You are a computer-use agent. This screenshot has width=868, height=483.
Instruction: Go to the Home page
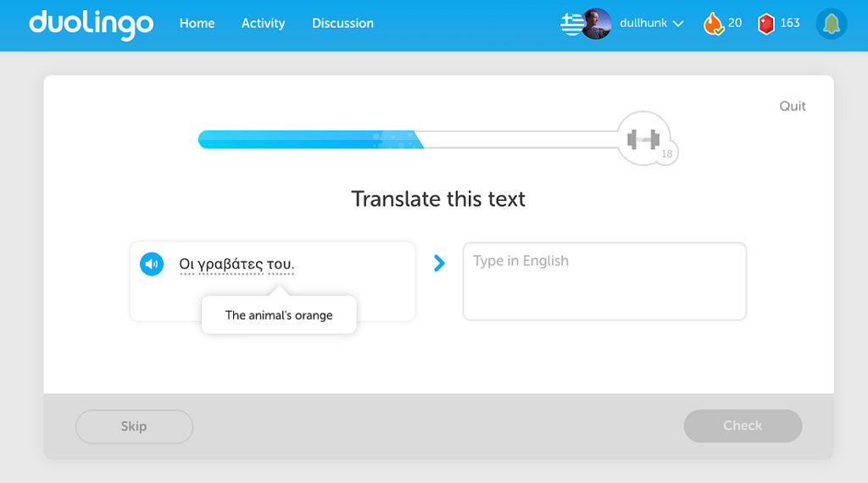(197, 24)
